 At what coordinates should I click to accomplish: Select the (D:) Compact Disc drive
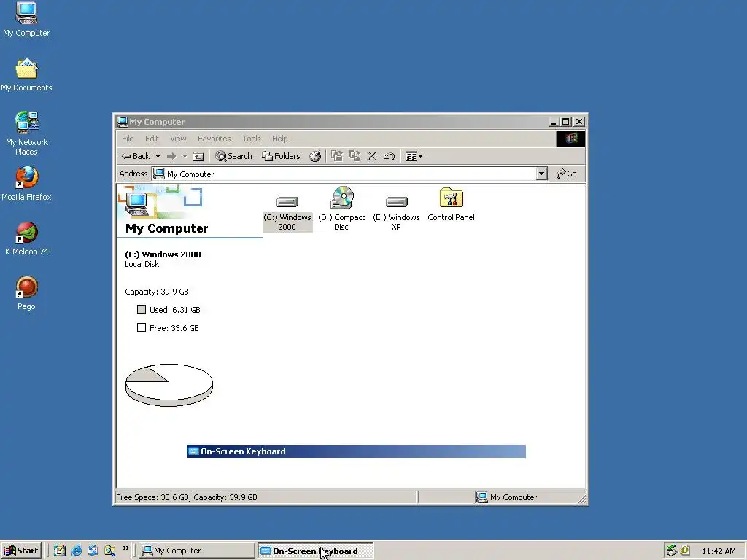point(341,209)
